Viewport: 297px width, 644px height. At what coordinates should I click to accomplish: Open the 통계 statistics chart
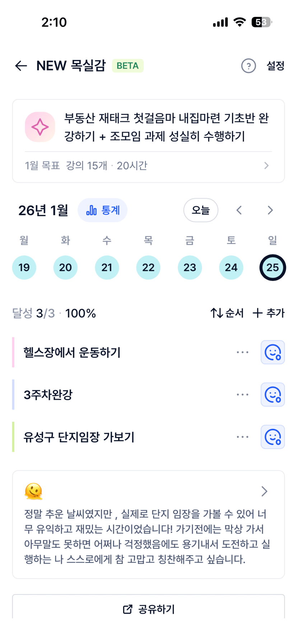click(103, 210)
